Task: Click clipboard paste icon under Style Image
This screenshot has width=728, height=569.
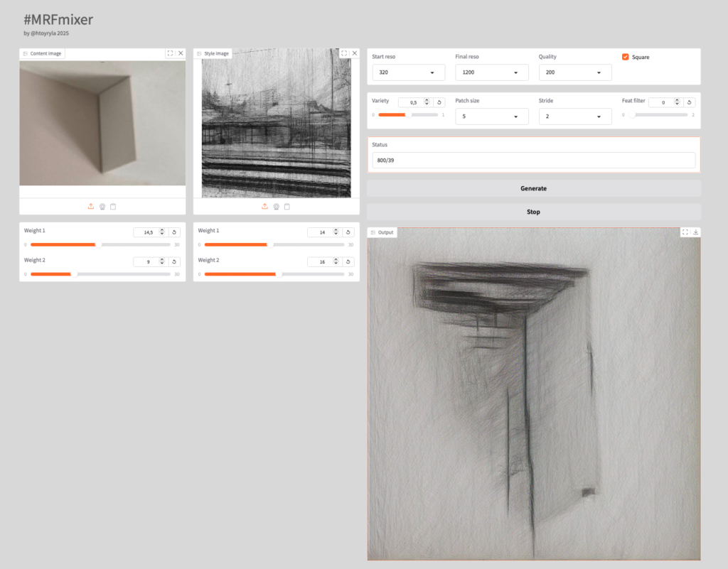Action: (287, 206)
